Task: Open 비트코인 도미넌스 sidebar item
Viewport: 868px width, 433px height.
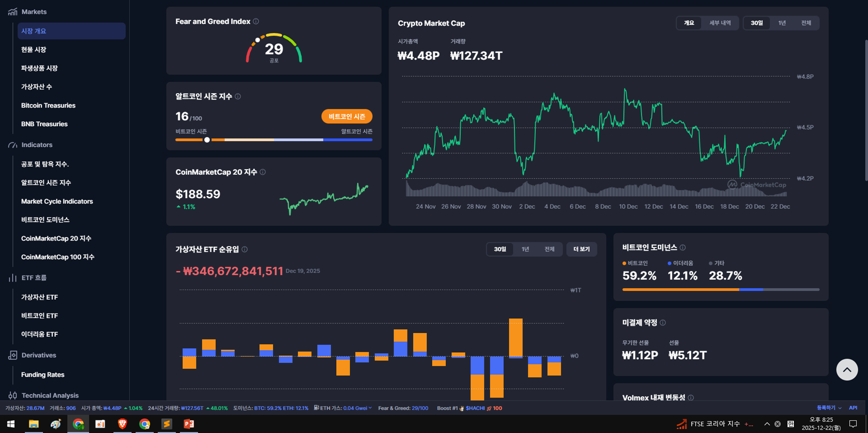Action: [45, 220]
